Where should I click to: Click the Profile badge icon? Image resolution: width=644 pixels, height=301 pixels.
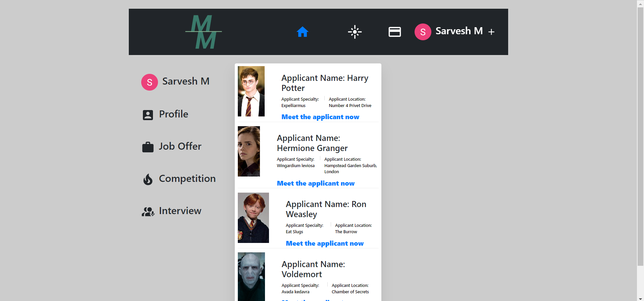[148, 115]
